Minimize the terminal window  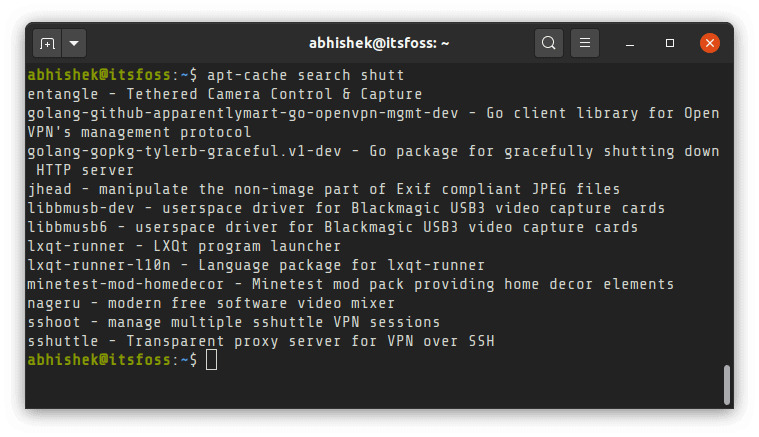[x=632, y=44]
